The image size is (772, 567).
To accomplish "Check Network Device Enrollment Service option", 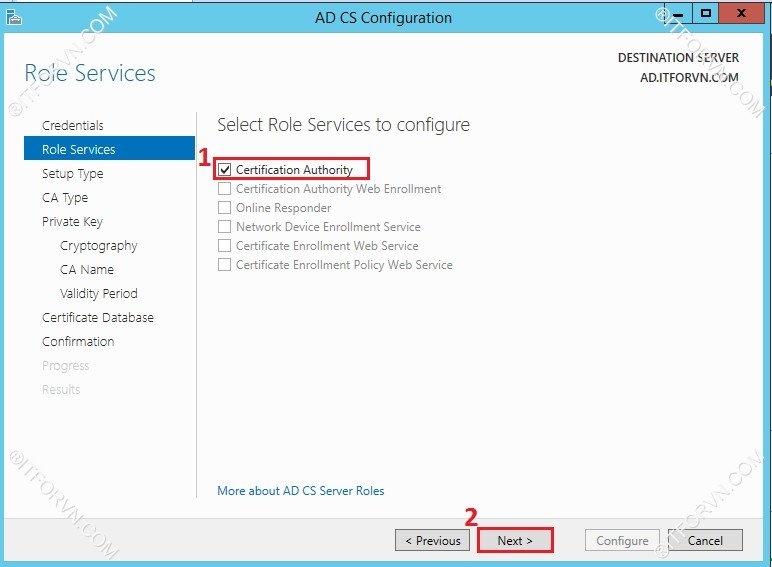I will point(225,227).
